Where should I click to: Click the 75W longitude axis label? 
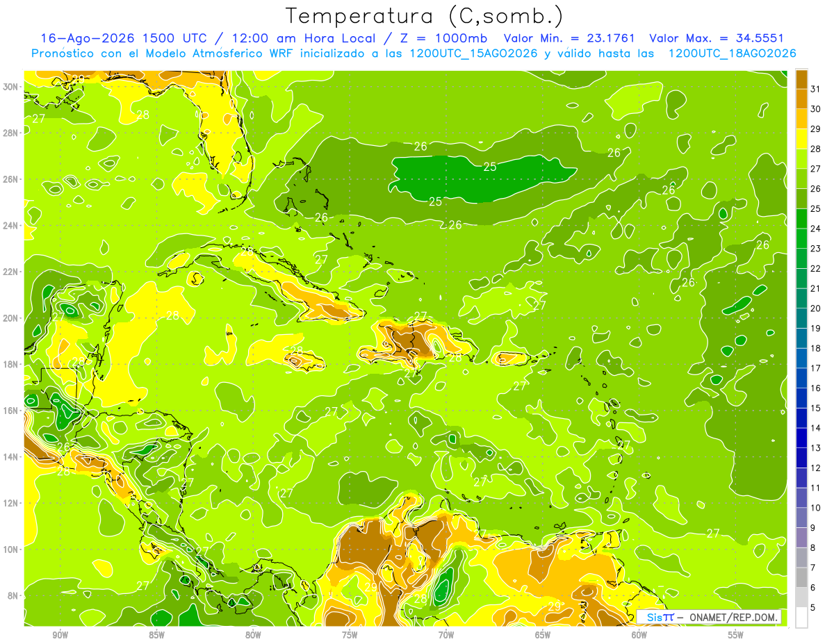pyautogui.click(x=350, y=635)
